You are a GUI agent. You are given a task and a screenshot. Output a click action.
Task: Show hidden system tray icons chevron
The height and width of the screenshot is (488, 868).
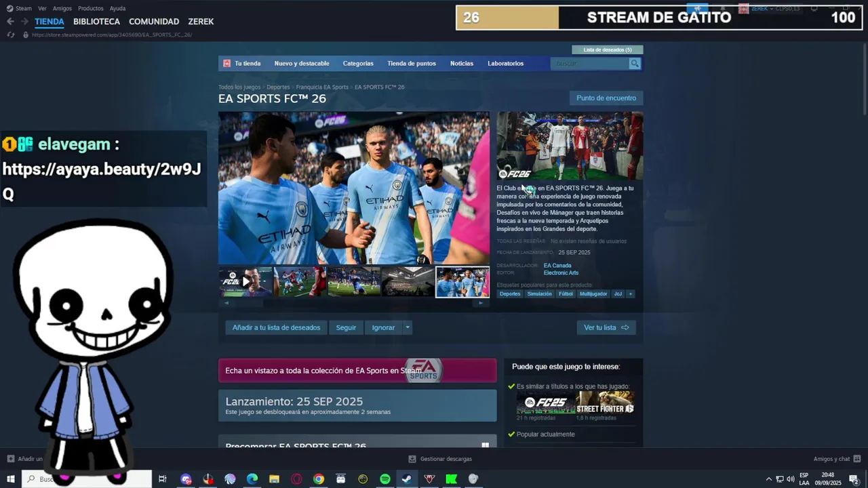click(x=768, y=479)
